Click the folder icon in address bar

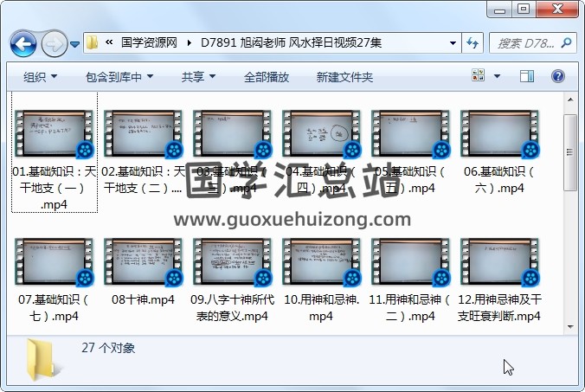[92, 42]
